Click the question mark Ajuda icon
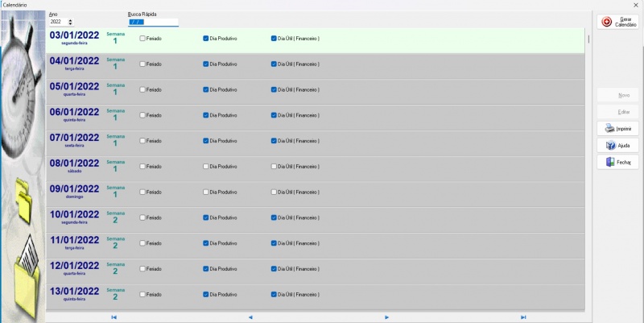The image size is (644, 323). point(611,146)
